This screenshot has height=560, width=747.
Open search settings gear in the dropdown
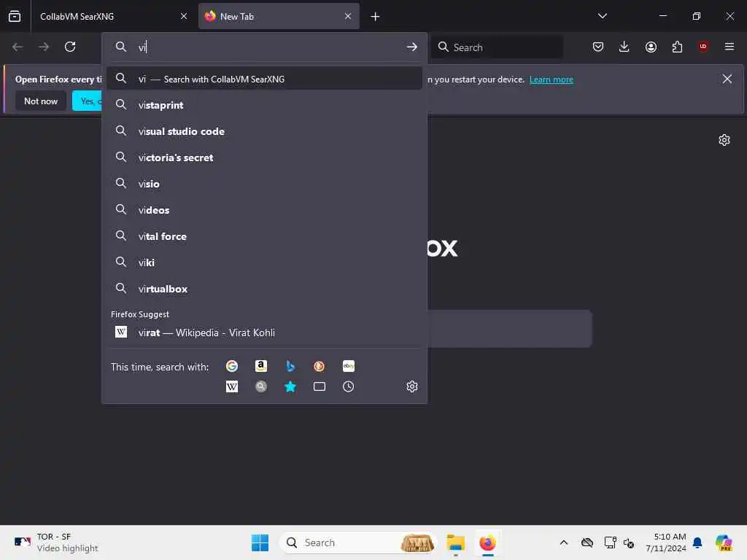[412, 386]
